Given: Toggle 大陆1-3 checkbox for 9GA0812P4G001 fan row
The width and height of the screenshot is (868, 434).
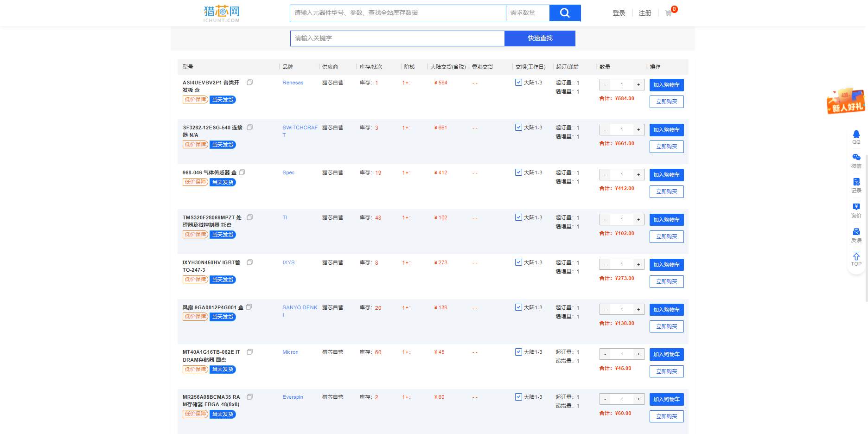Looking at the screenshot, I should point(518,307).
